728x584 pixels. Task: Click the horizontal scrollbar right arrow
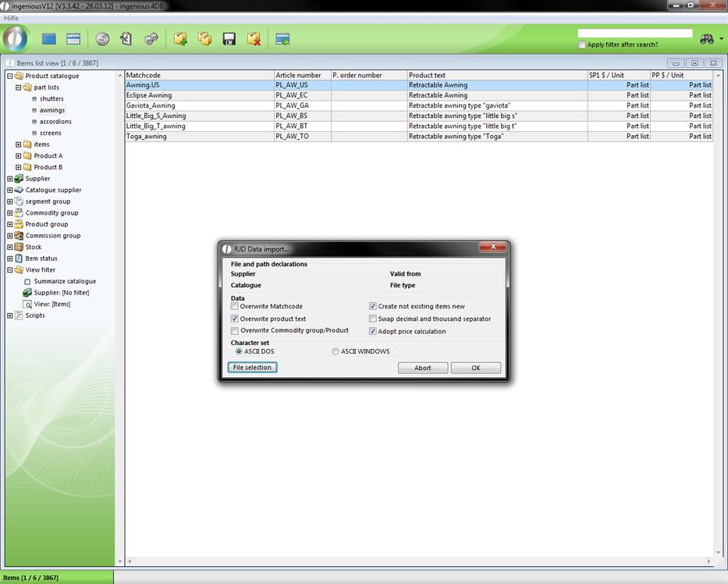710,561
